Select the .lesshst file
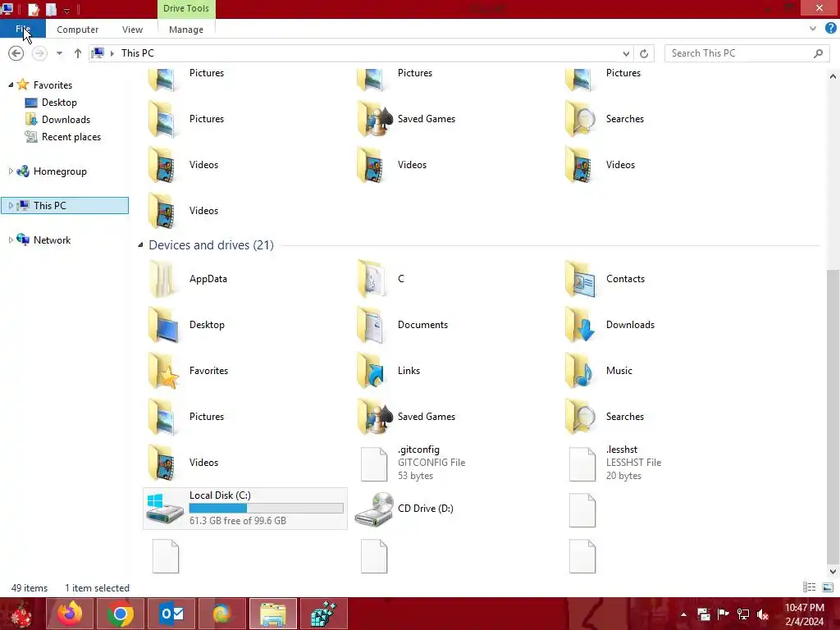 (615, 463)
